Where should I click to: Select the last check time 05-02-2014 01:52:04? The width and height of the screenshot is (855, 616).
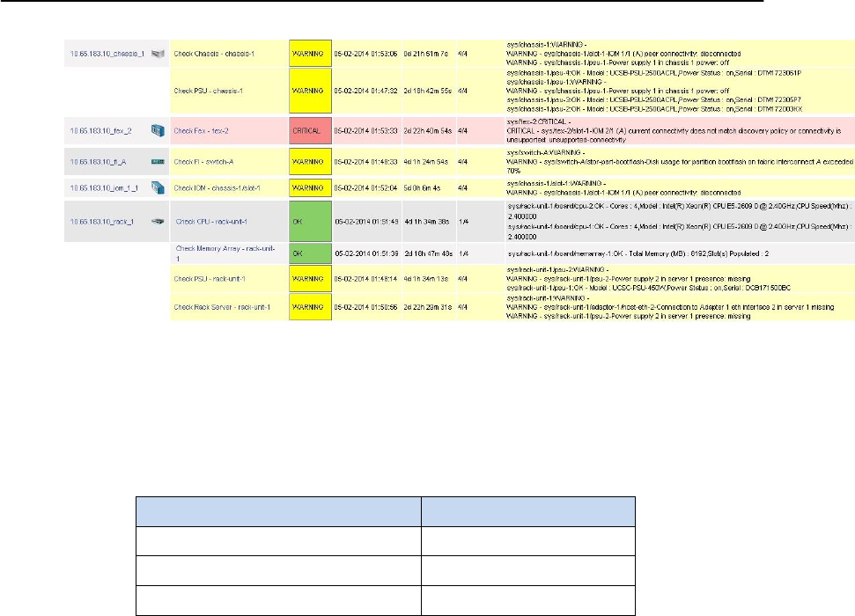(x=366, y=188)
